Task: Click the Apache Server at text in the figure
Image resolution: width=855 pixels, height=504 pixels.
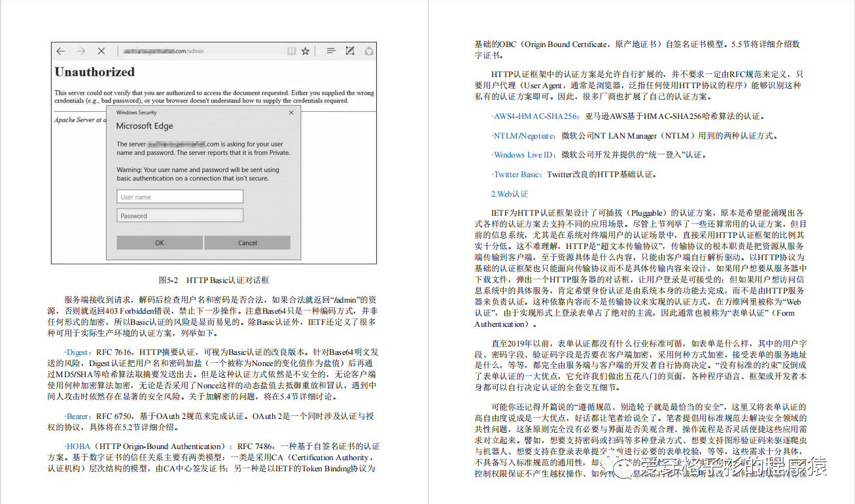Action: click(80, 120)
